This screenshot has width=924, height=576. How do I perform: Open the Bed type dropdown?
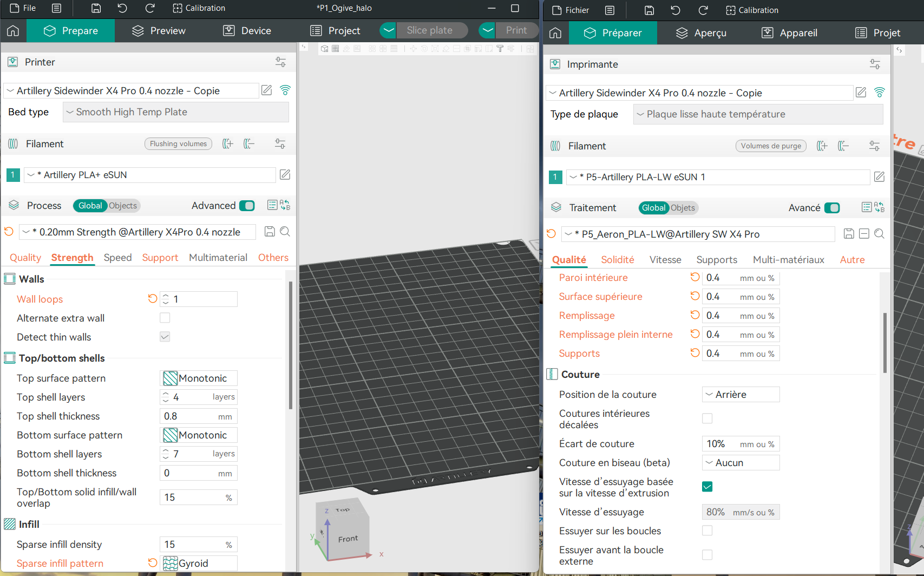176,112
